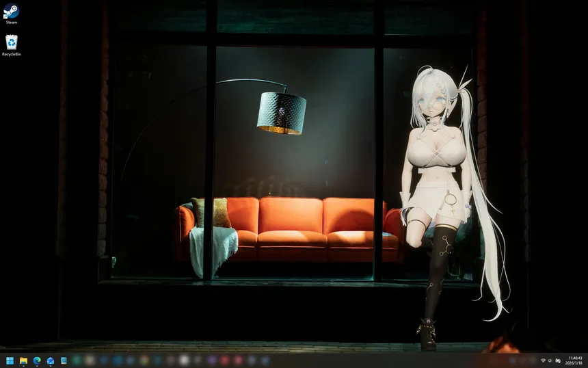Click the blue envelope-shaped taskbar icon beside Edge
The width and height of the screenshot is (588, 368).
[x=51, y=360]
